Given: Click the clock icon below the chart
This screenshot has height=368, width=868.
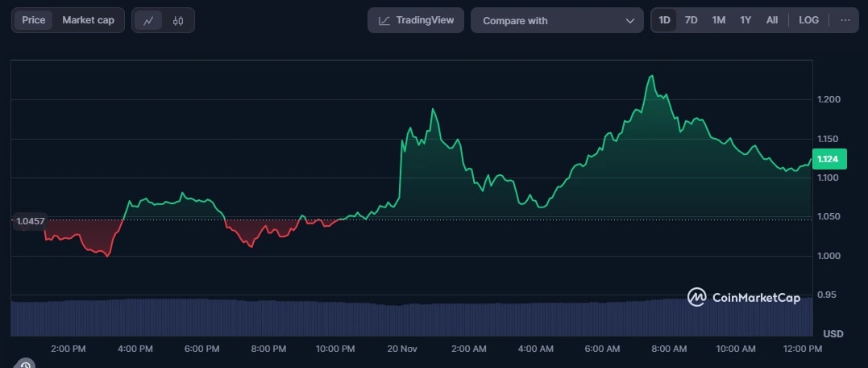Looking at the screenshot, I should tap(25, 365).
